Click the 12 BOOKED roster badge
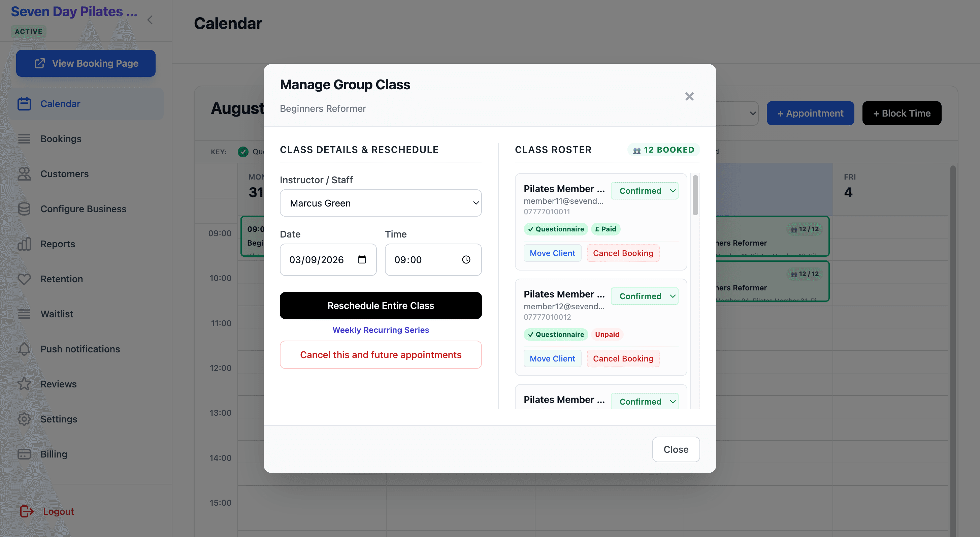 click(663, 150)
